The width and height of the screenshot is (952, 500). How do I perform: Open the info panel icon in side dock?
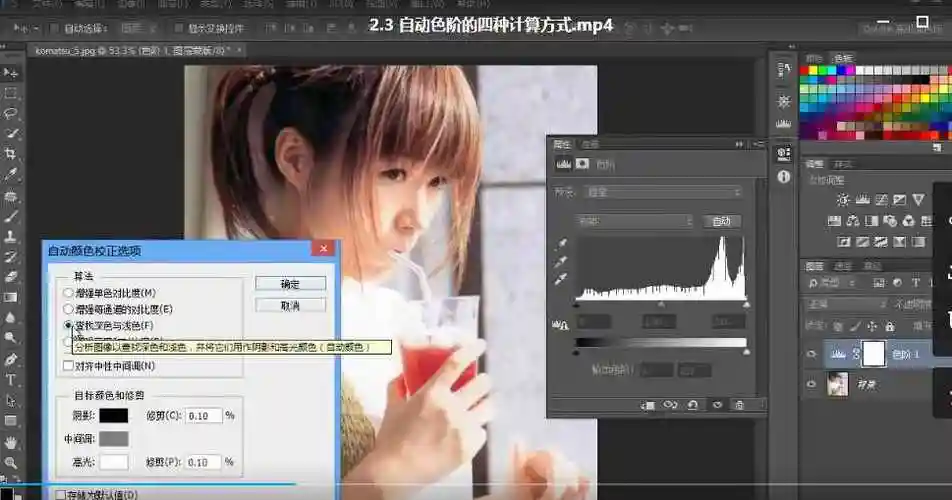[784, 177]
